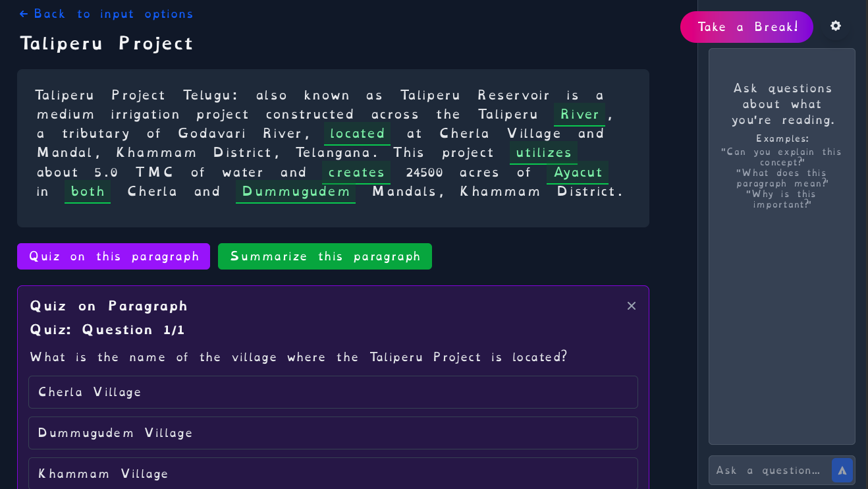Choose Dummugudem Village answer option
The height and width of the screenshot is (489, 868).
pos(333,433)
